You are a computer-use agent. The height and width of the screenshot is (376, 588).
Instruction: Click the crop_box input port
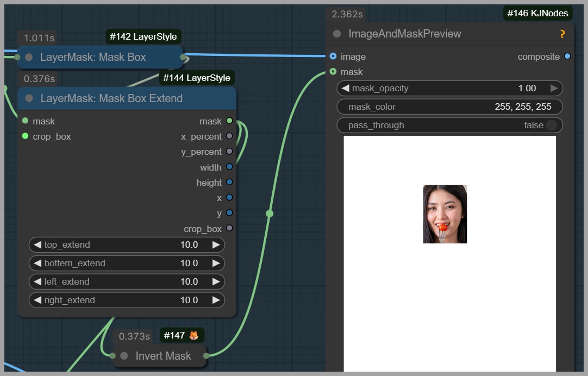coord(25,136)
